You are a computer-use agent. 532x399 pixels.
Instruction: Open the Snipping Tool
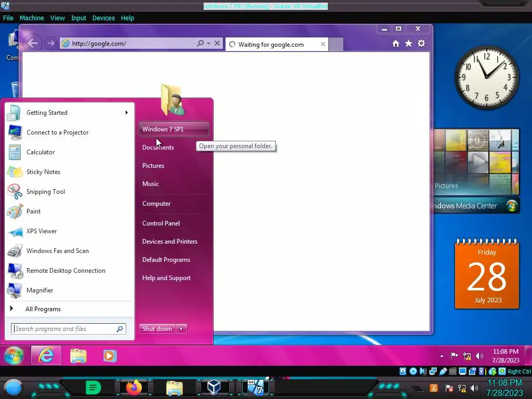(70, 191)
